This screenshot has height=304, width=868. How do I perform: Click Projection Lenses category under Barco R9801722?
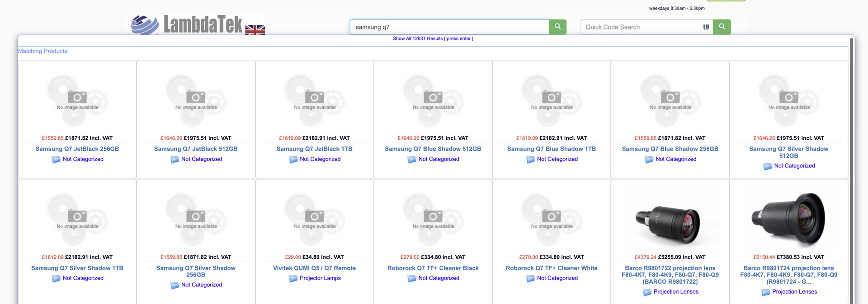tap(676, 292)
